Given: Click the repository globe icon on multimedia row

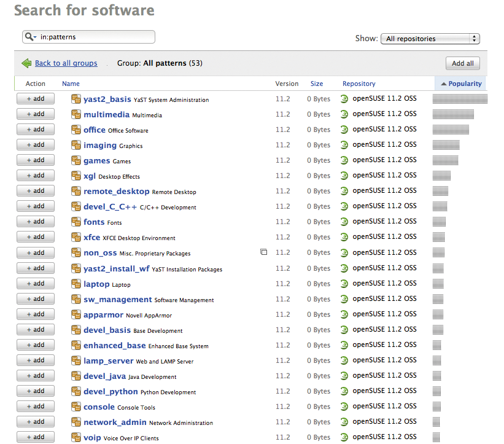Looking at the screenshot, I should click(346, 114).
